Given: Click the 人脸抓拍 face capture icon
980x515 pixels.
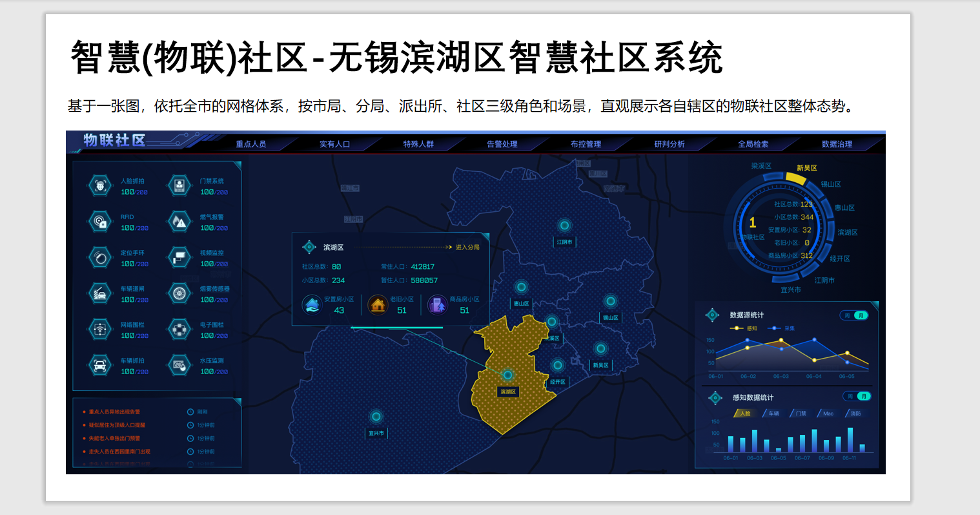Looking at the screenshot, I should [99, 186].
